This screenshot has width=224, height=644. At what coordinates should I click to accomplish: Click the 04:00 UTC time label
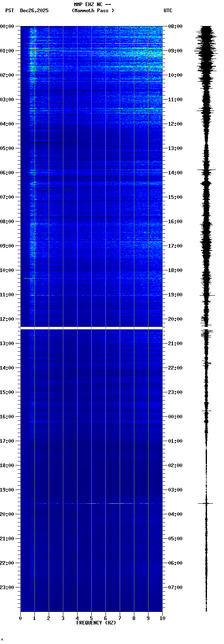(x=175, y=514)
